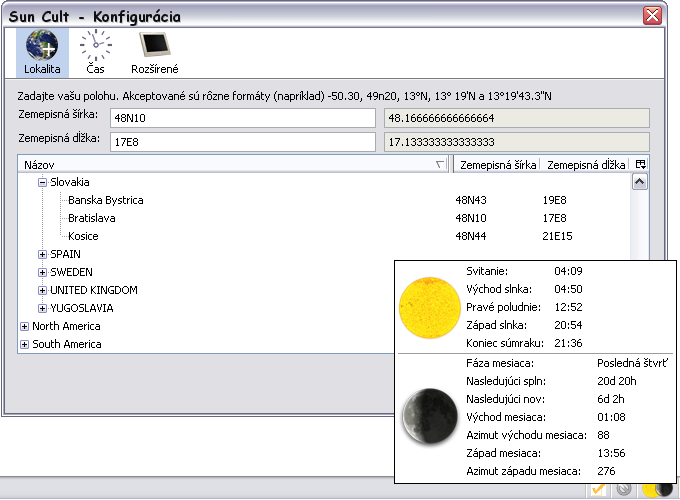
Task: Click latitude 48N43 for Banska Bystrica
Action: (471, 200)
